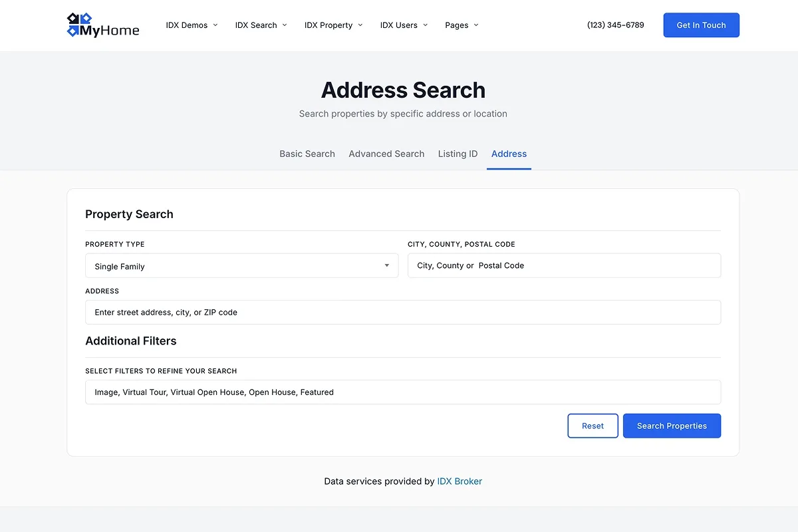Screen dimensions: 798x532
Task: Click the Additional Filters section title
Action: click(x=131, y=341)
